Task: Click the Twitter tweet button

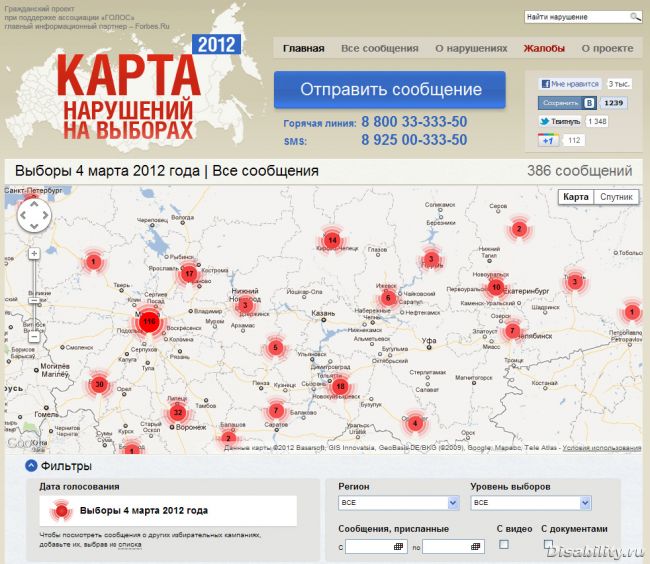Action: 560,121
